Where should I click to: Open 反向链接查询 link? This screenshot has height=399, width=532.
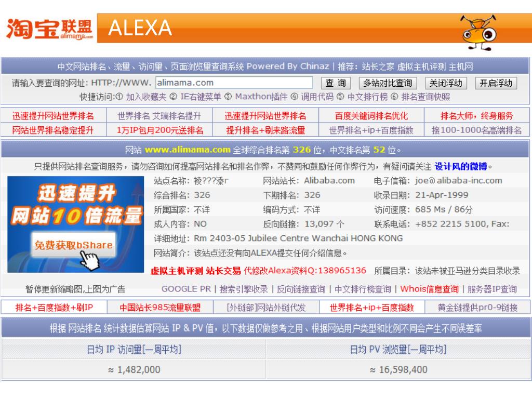click(301, 289)
